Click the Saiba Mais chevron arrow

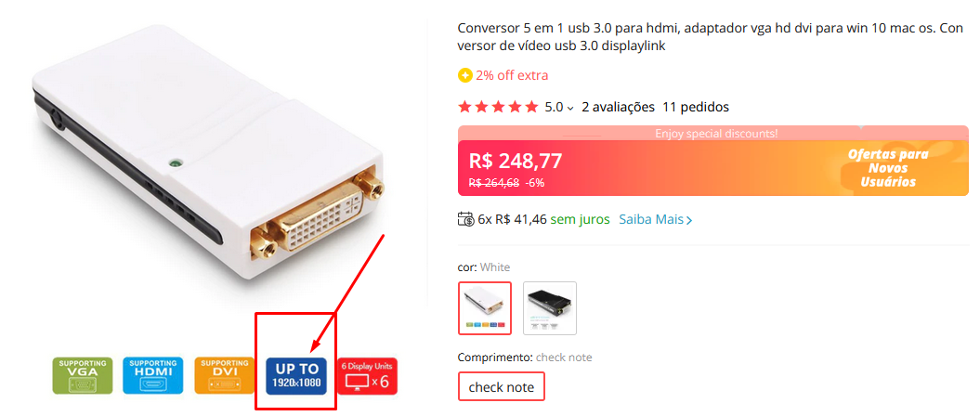688,220
